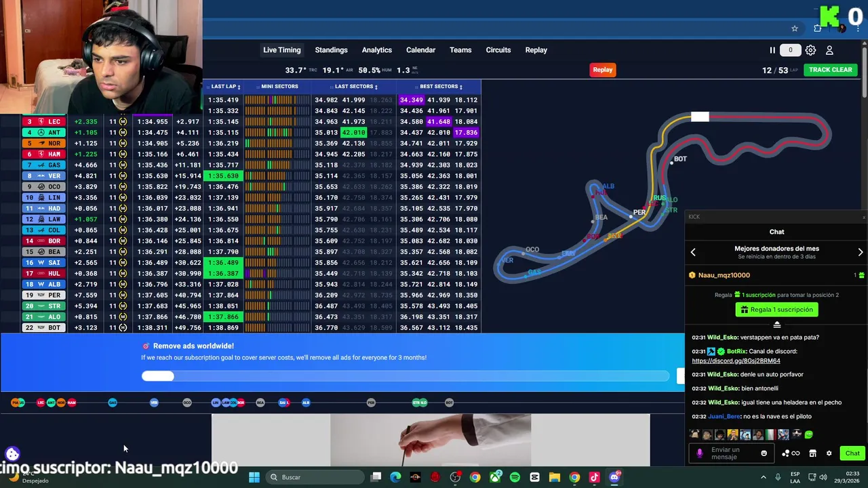The width and height of the screenshot is (868, 488).
Task: Click the chat message input field
Action: 732,453
